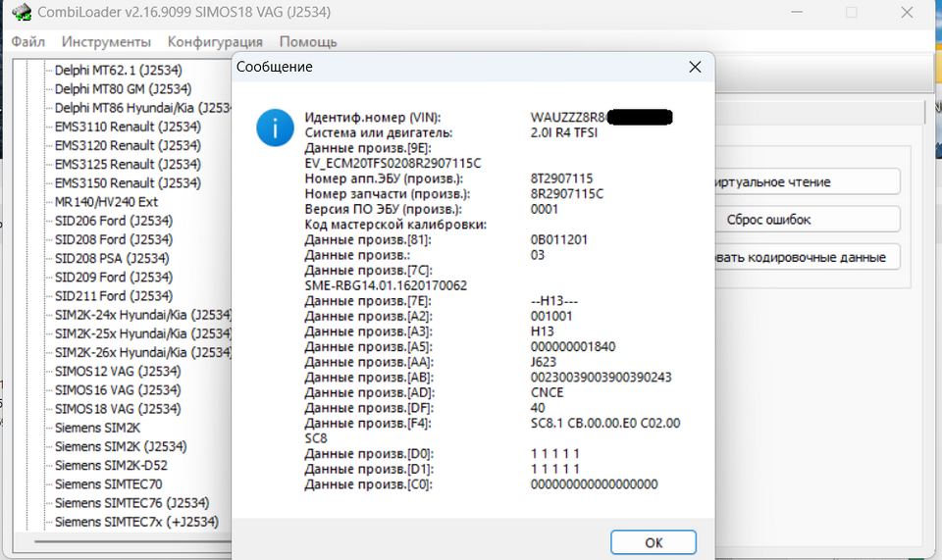Click the text EV_ECM20TFS0208R2907115C
Viewport: 942px width, 560px height.
coord(392,163)
